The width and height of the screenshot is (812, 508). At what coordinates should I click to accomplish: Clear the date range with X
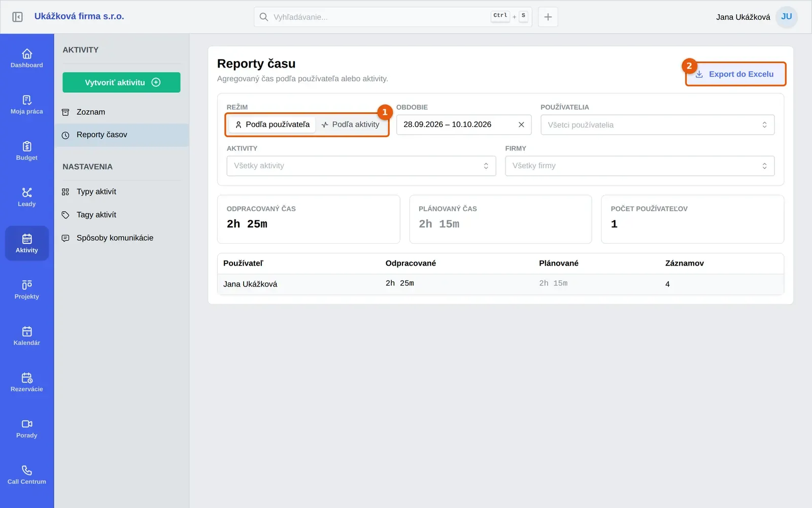[x=521, y=124]
